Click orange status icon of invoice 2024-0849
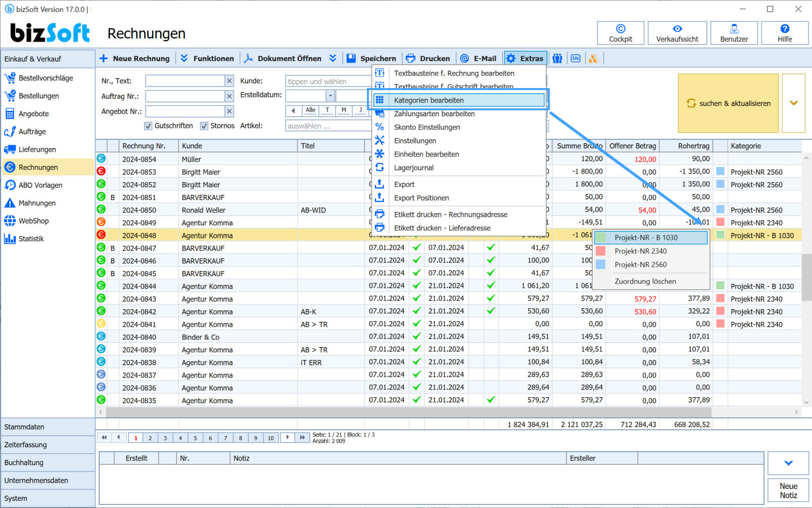Image resolution: width=812 pixels, height=508 pixels. point(101,222)
